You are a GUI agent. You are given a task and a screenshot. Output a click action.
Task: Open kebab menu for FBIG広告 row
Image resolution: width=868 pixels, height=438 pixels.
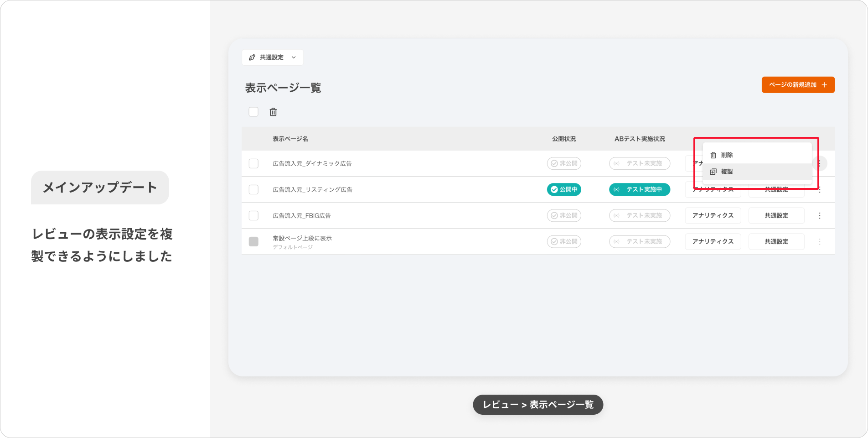819,215
